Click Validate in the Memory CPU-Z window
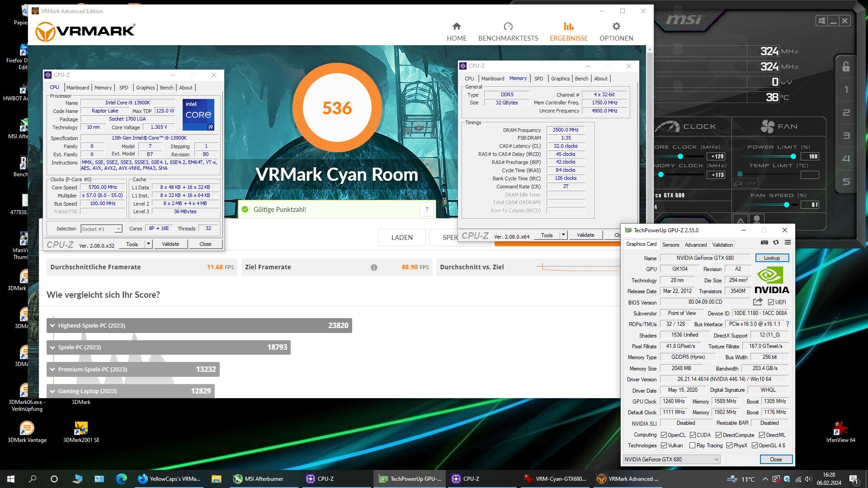868x488 pixels. [x=585, y=235]
